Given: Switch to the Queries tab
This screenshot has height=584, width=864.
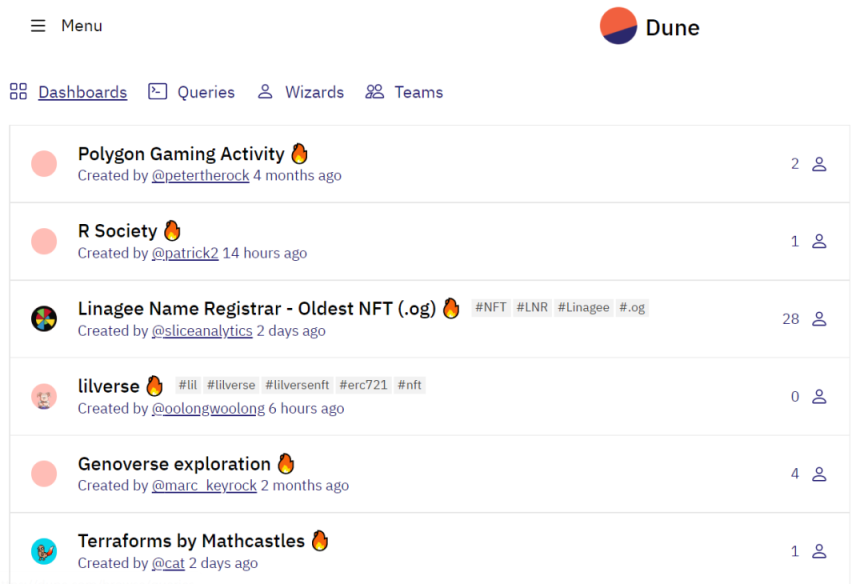Looking at the screenshot, I should point(206,92).
